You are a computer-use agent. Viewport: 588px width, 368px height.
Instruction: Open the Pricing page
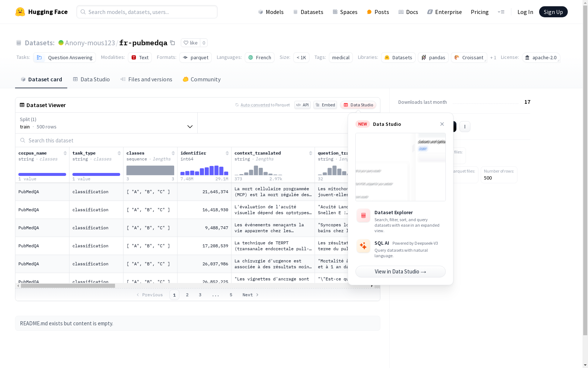point(480,12)
